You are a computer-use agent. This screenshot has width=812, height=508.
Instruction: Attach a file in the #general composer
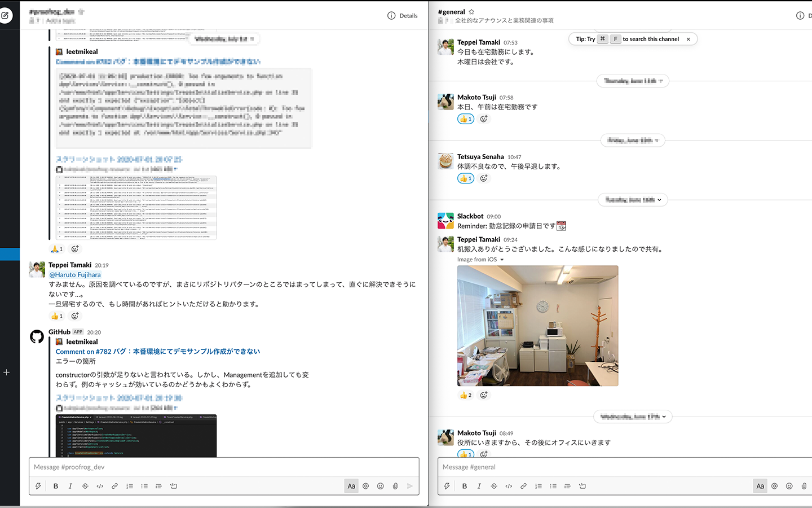pos(804,486)
